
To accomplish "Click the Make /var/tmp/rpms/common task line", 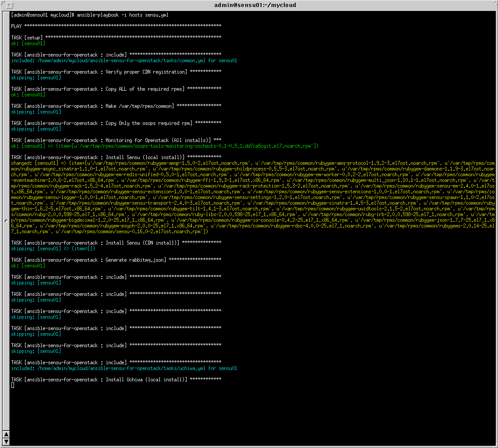I will [116, 106].
